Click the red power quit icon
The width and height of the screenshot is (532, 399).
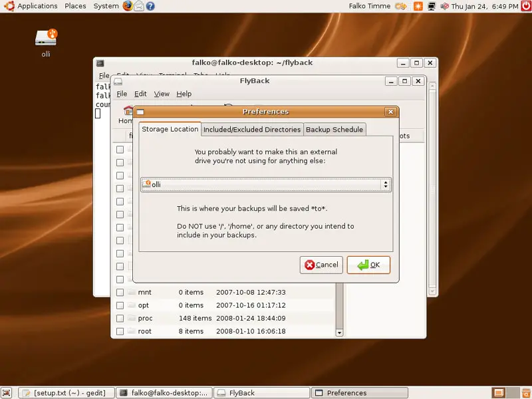point(526,6)
